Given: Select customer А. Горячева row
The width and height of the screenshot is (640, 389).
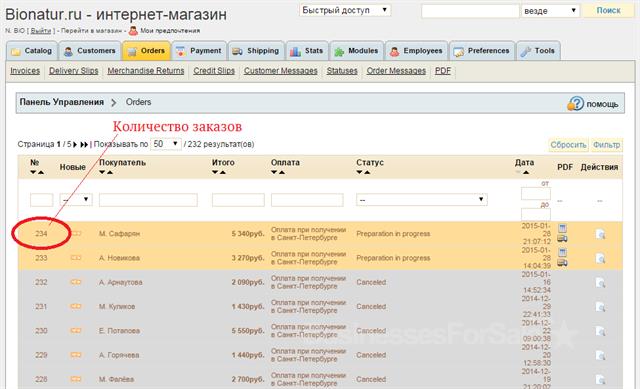Looking at the screenshot, I should 320,355.
